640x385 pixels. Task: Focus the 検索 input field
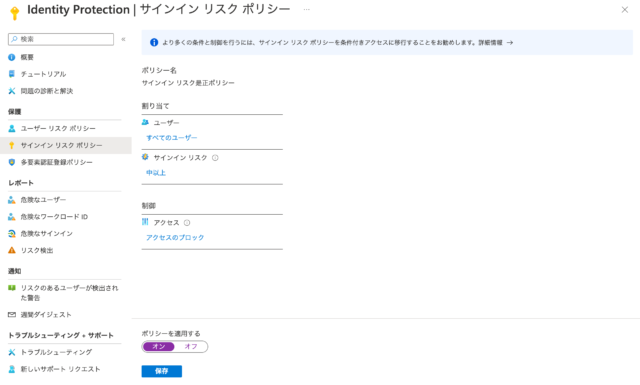[61, 39]
